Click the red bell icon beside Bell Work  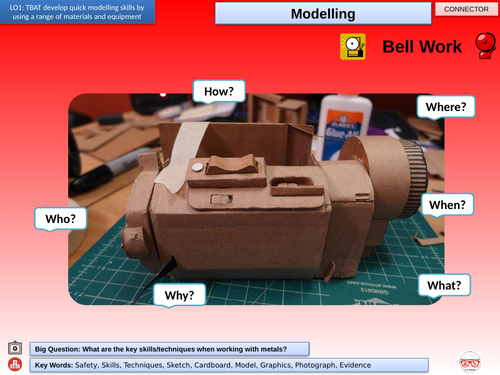[486, 45]
